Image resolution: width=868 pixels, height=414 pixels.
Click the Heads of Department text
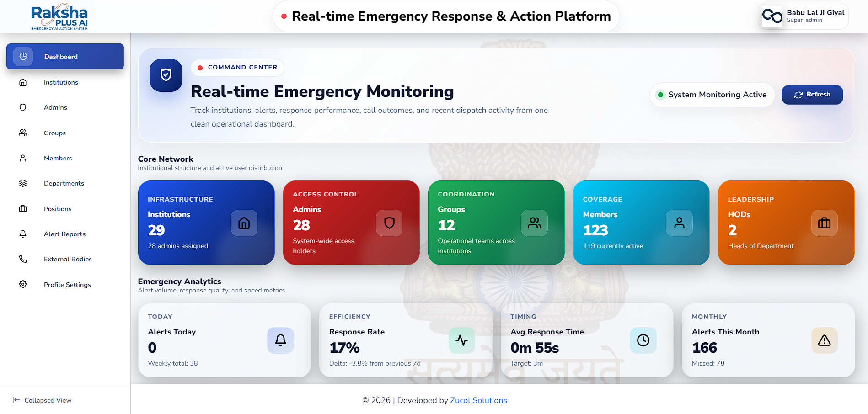click(x=761, y=246)
